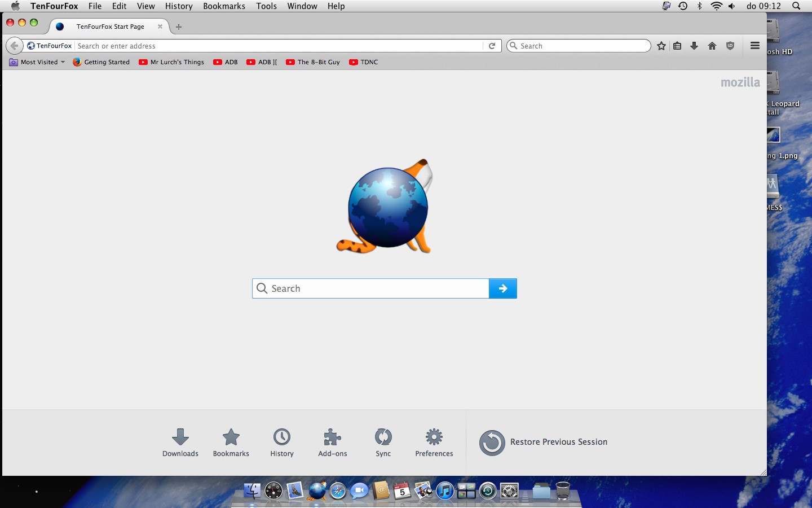The image size is (812, 508).
Task: Click Restore Previous Session
Action: coord(544,442)
